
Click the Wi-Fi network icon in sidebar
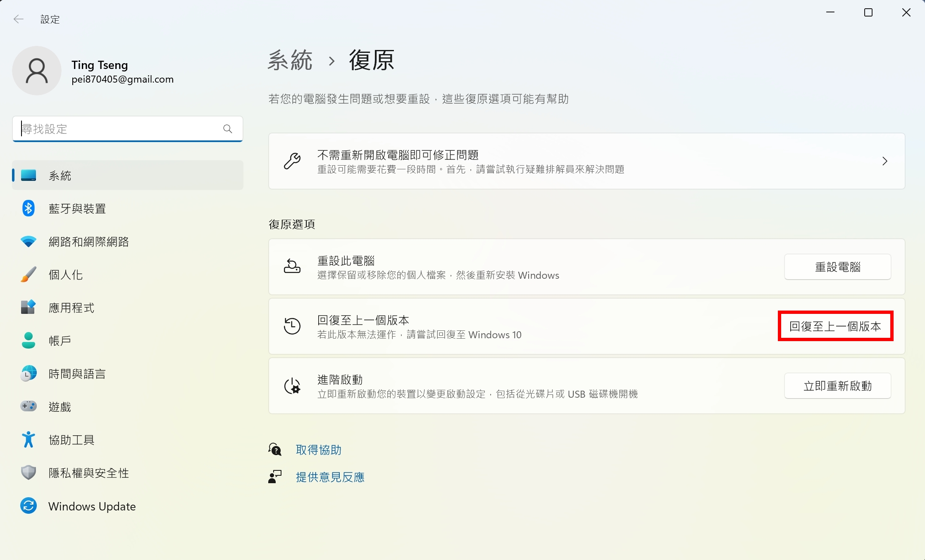click(x=29, y=242)
